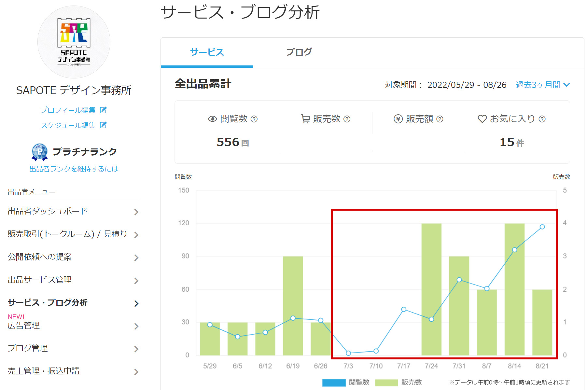Screen dimensions: 588x390
Task: Select the サービス tab
Action: 207,51
